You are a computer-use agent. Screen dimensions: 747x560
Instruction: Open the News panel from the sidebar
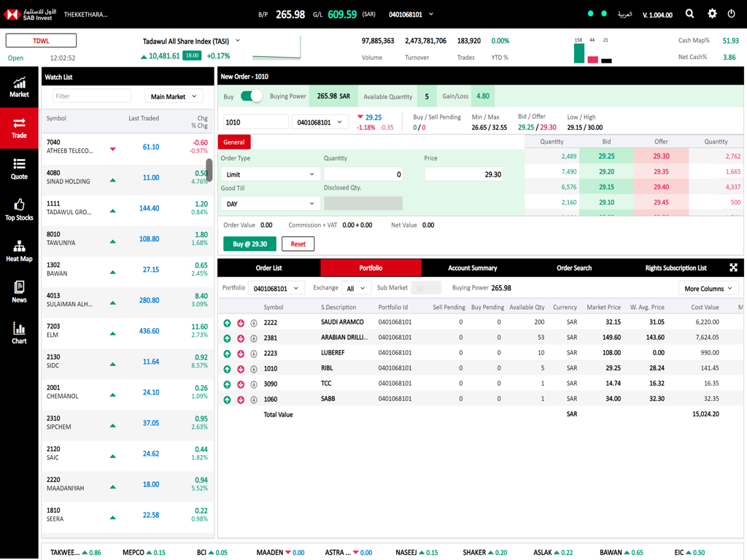tap(18, 288)
